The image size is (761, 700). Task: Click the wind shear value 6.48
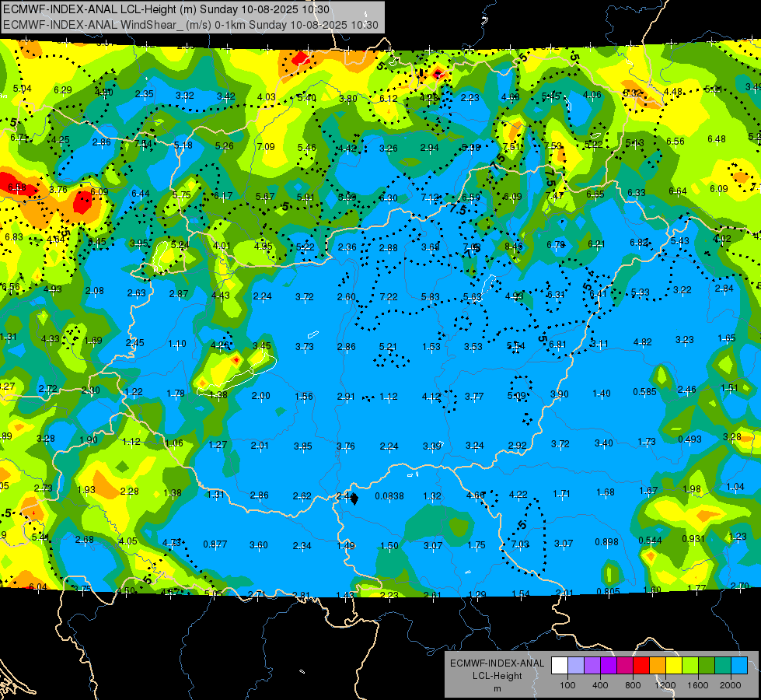pyautogui.click(x=717, y=139)
